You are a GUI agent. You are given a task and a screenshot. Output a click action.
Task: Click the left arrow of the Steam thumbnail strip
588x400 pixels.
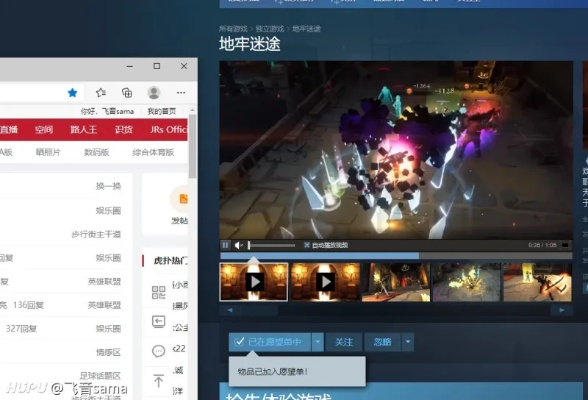coord(230,310)
